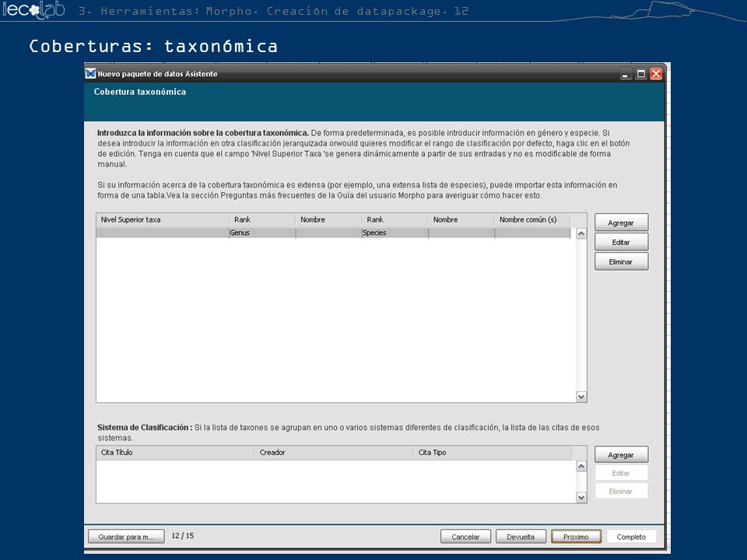
Task: Click the Cita Título column header
Action: point(175,453)
